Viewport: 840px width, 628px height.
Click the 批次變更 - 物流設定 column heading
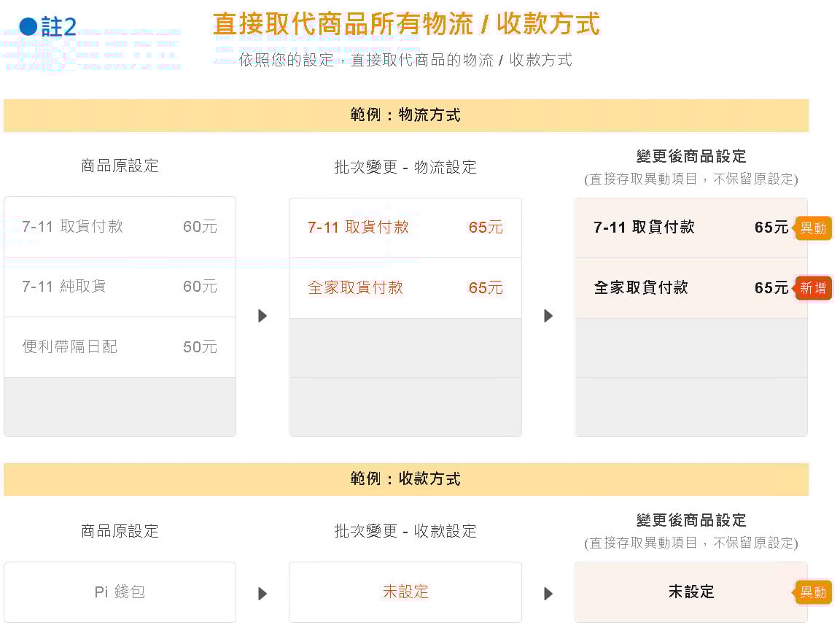coord(405,167)
